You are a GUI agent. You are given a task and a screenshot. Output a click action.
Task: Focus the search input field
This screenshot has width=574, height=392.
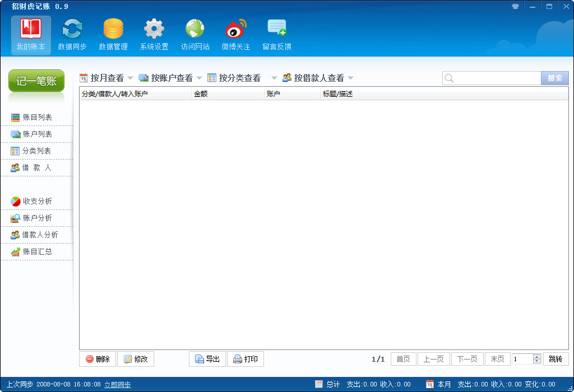point(492,78)
